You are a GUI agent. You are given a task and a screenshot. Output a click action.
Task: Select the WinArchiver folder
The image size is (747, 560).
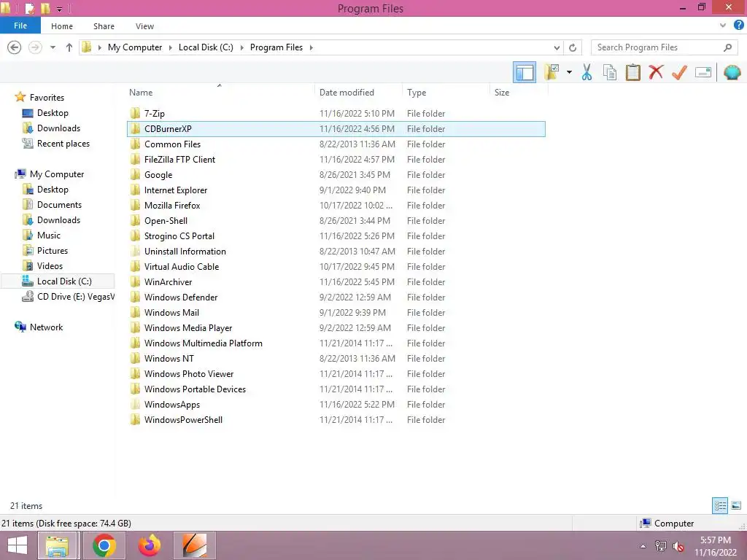(336, 282)
